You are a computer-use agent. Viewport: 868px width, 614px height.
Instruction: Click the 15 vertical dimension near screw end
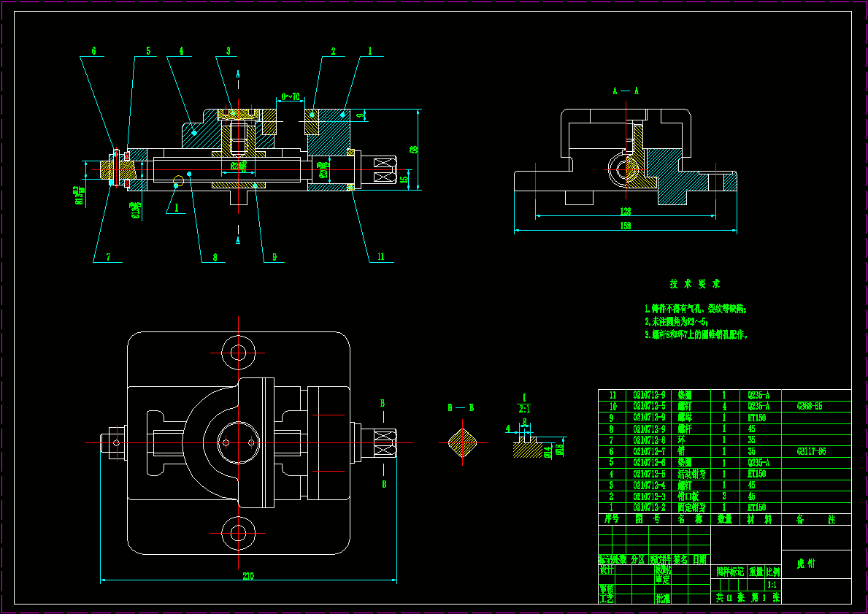pos(404,179)
